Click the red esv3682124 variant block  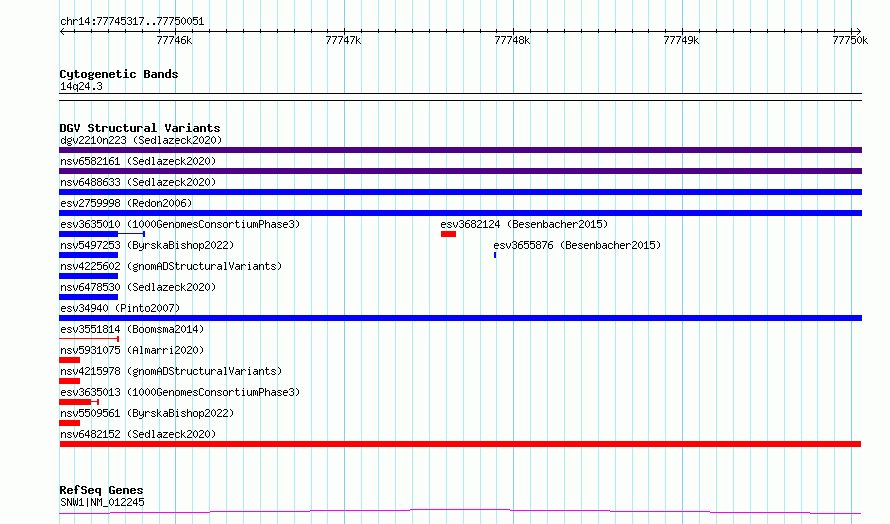[448, 234]
